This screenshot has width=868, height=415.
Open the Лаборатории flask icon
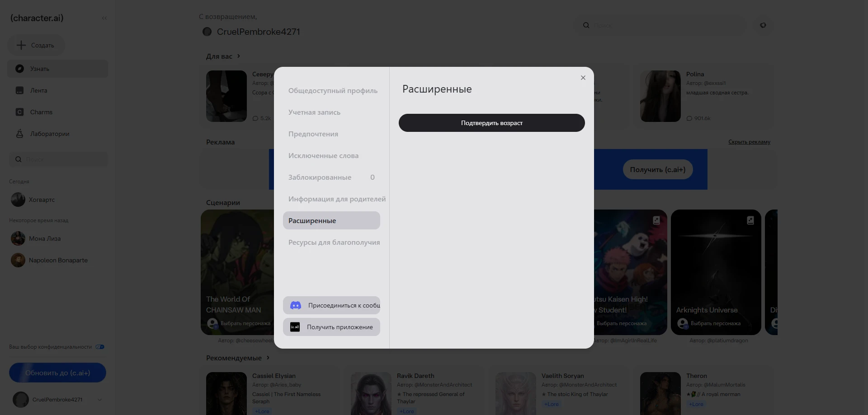19,134
